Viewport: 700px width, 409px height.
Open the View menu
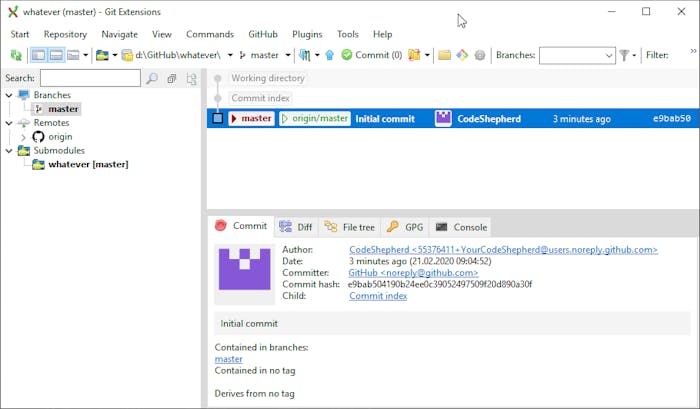tap(162, 34)
